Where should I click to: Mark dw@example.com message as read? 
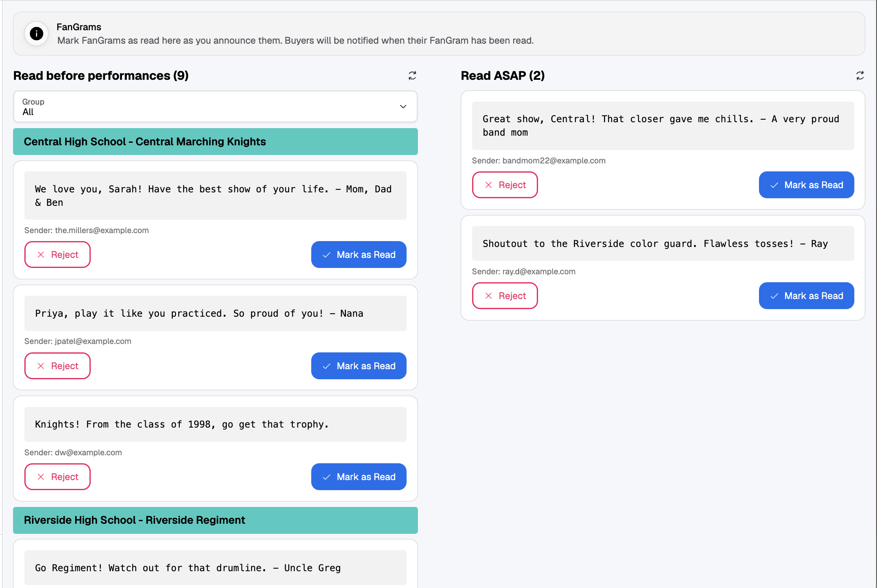click(x=359, y=477)
